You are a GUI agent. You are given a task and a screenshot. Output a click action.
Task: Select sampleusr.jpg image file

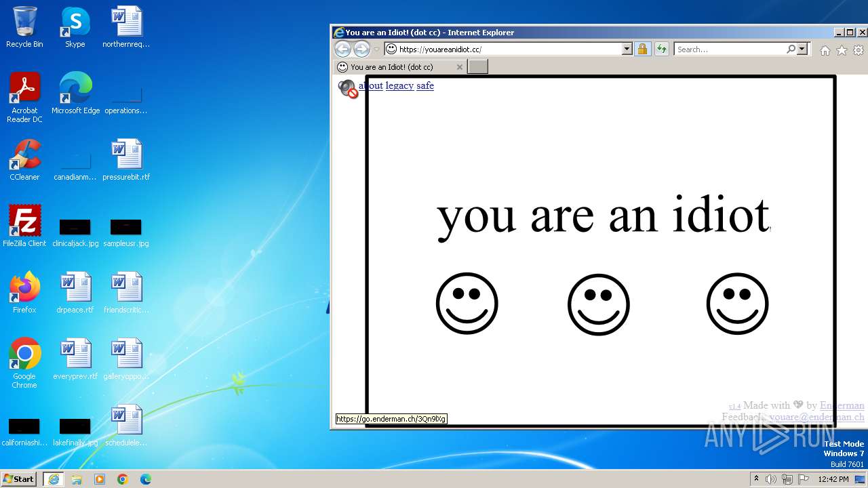(x=126, y=233)
